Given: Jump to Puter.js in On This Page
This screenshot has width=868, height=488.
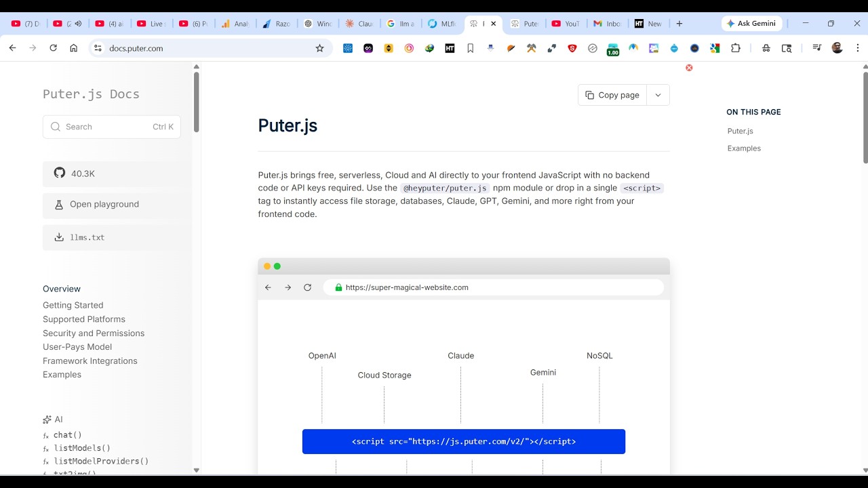Looking at the screenshot, I should 740,131.
